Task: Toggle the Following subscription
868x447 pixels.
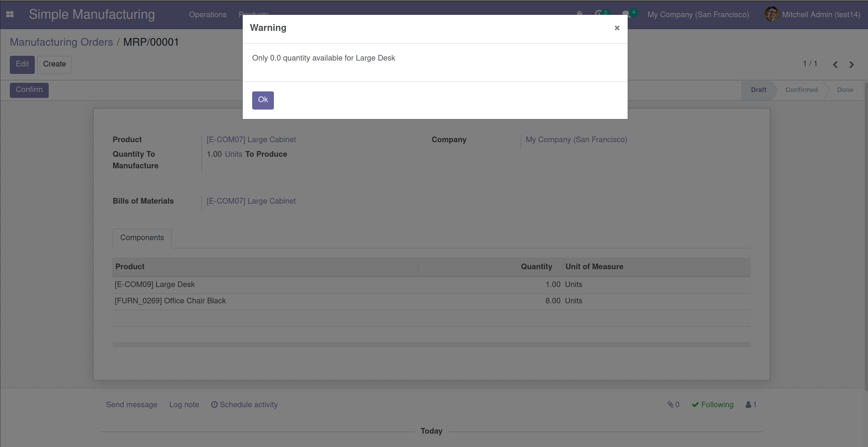Action: (x=712, y=405)
